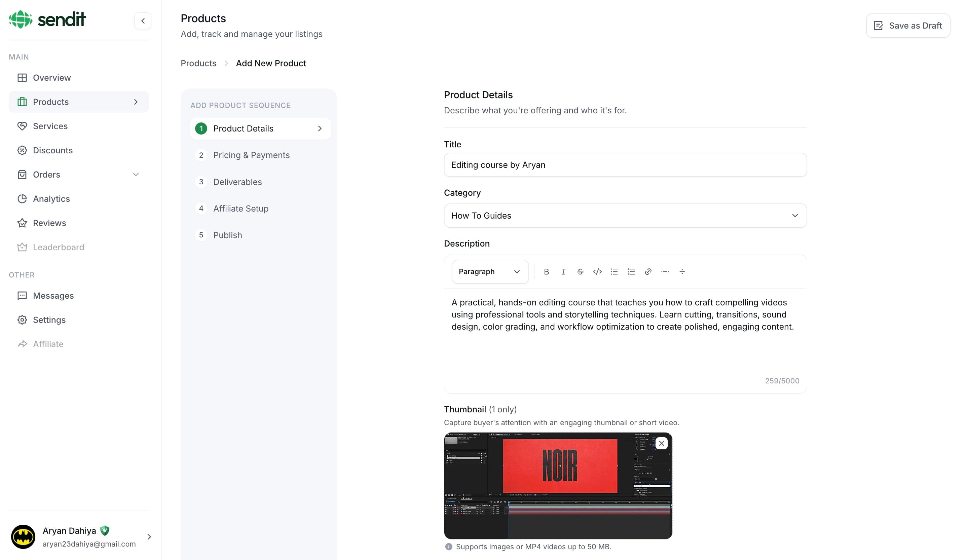Screen dimensions: 967x560
Task: Click the aryan23dahiya@gmail.com email
Action: tap(89, 544)
